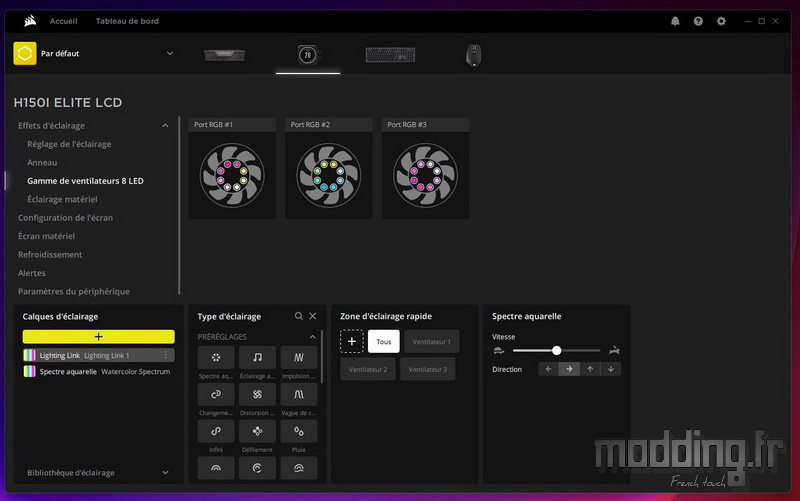The height and width of the screenshot is (501, 800).
Task: Set direction to up arrow
Action: point(590,369)
